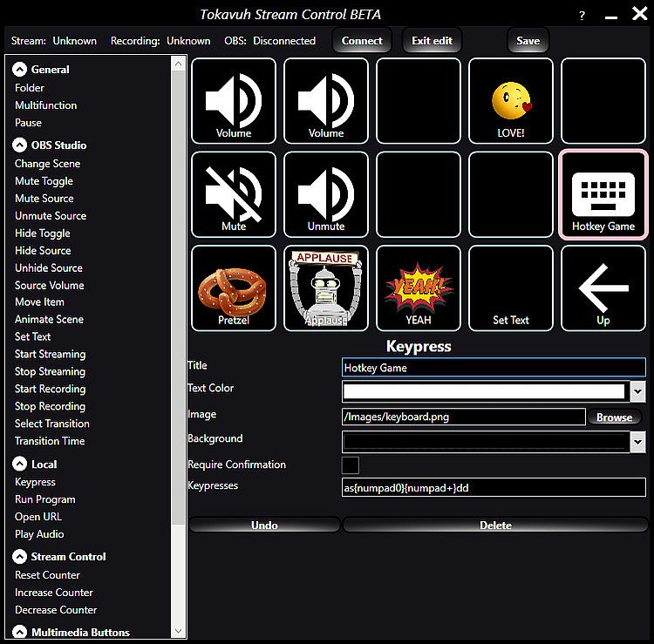Click the Pretzel image tile
The height and width of the screenshot is (644, 654).
click(234, 288)
